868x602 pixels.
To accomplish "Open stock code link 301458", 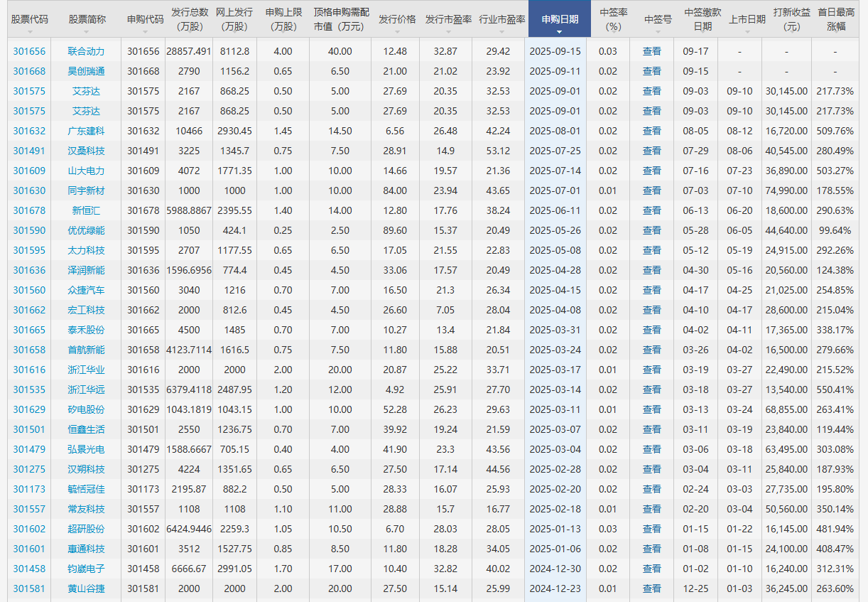I will [29, 569].
